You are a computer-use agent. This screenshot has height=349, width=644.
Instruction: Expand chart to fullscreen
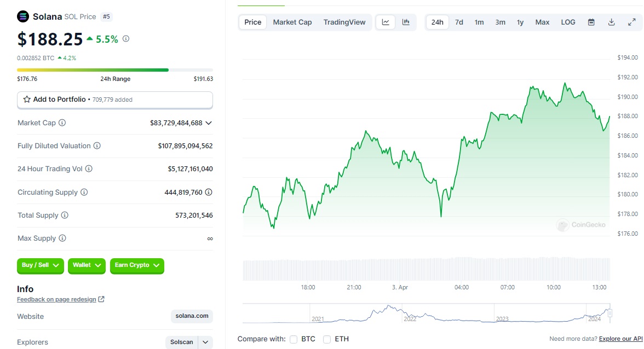(632, 22)
